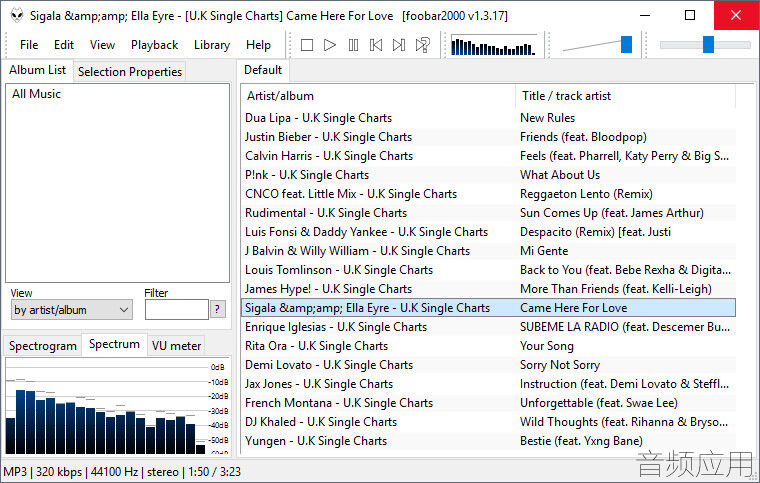This screenshot has width=760, height=483.
Task: Skip to the previous track
Action: (x=376, y=45)
